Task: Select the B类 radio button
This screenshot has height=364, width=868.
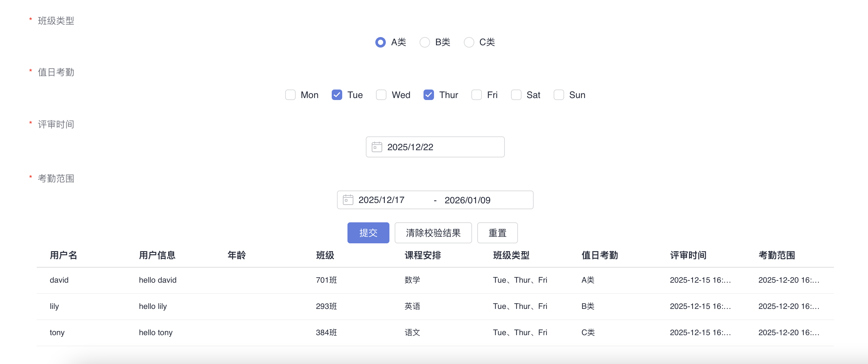Action: tap(424, 42)
